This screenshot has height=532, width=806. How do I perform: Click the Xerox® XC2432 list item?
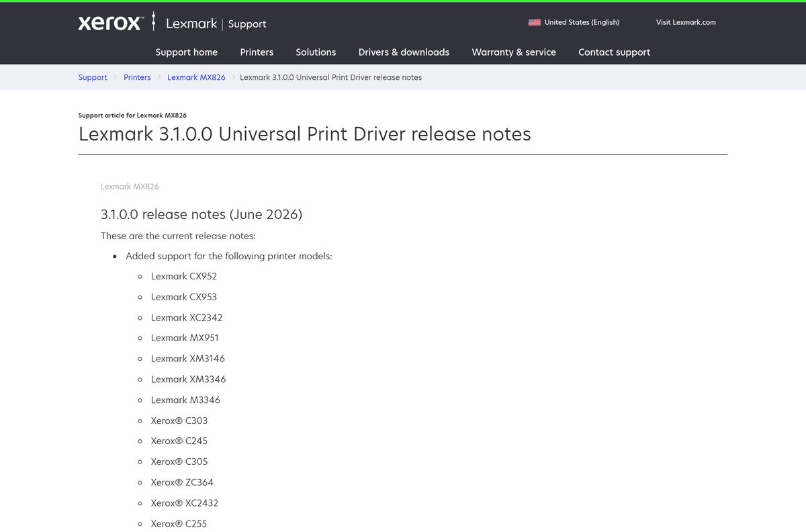(x=185, y=503)
